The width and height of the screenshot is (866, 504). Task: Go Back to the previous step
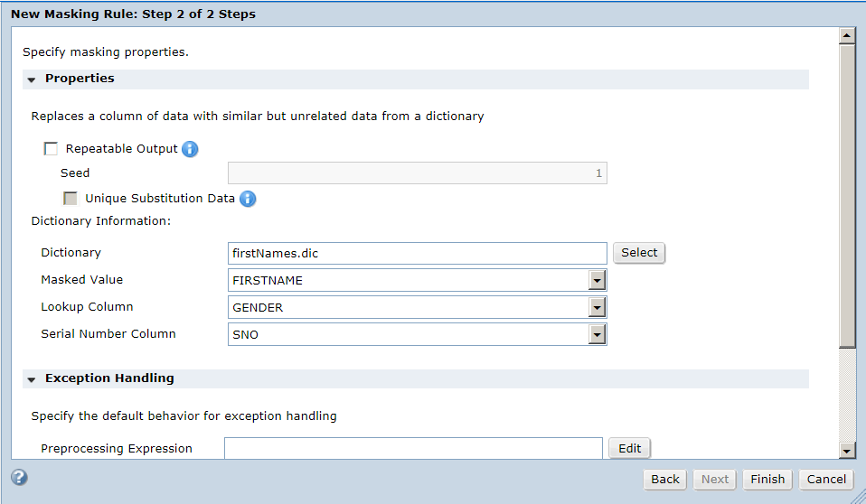[665, 479]
